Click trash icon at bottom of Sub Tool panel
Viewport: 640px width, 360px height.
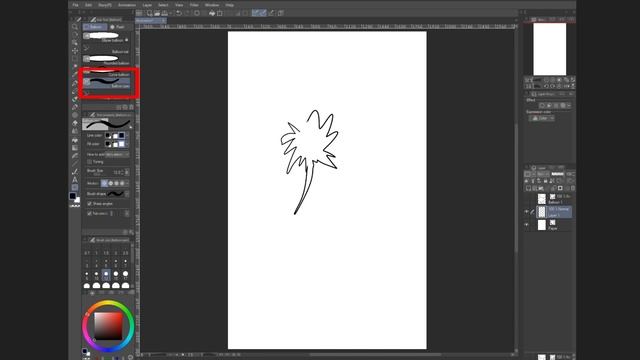tap(131, 107)
